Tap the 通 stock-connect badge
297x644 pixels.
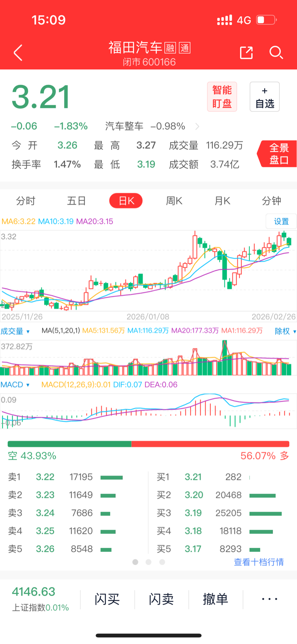185,48
